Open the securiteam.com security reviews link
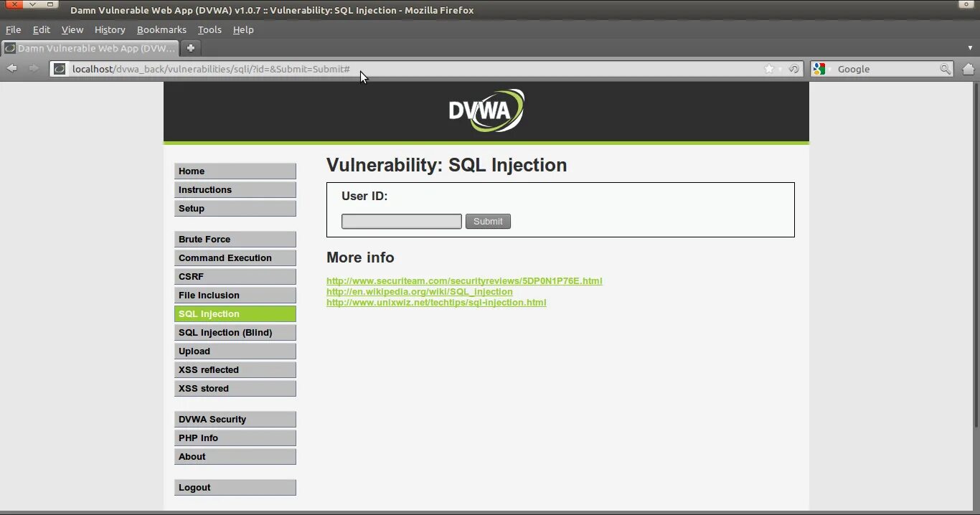Viewport: 980px width, 515px height. pos(464,281)
